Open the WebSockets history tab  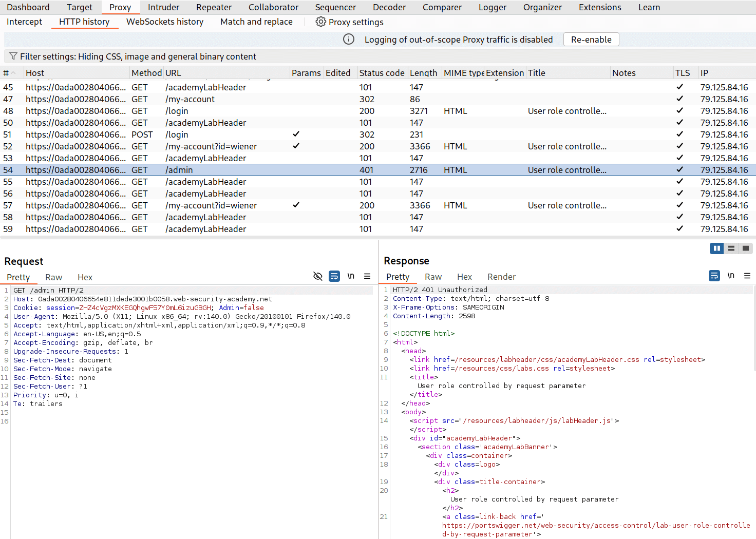[165, 22]
